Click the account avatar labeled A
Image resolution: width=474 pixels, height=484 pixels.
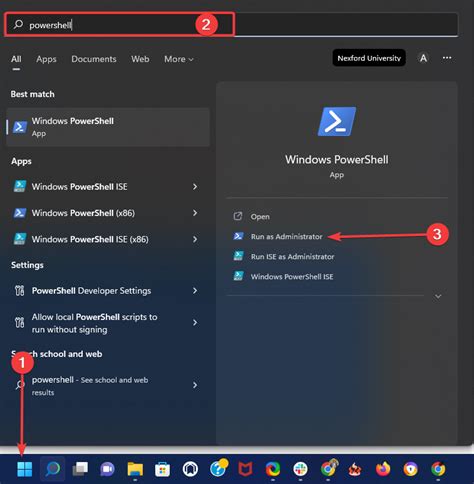423,58
